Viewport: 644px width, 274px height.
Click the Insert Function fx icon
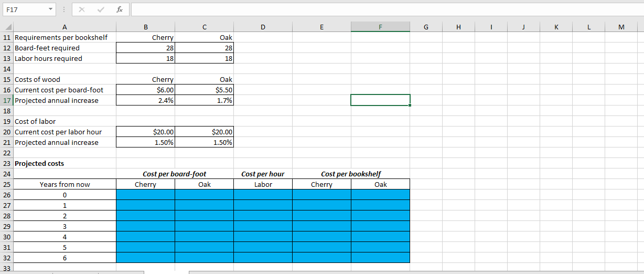tap(120, 9)
